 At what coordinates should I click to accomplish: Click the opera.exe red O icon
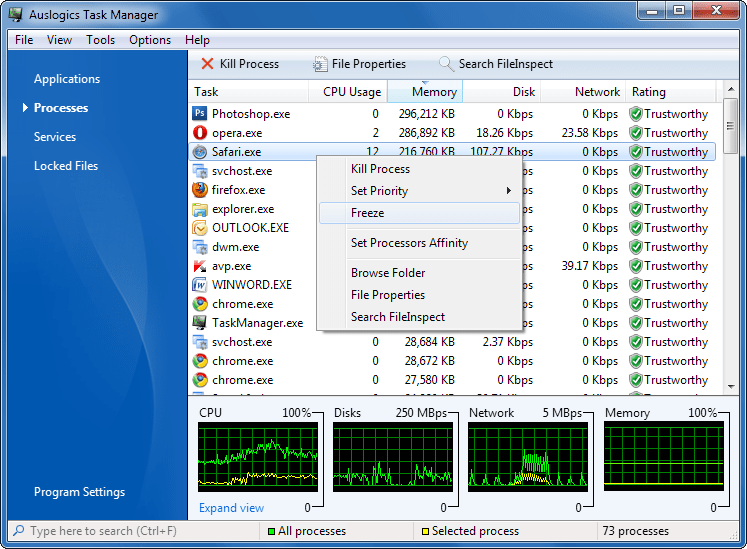tap(200, 132)
